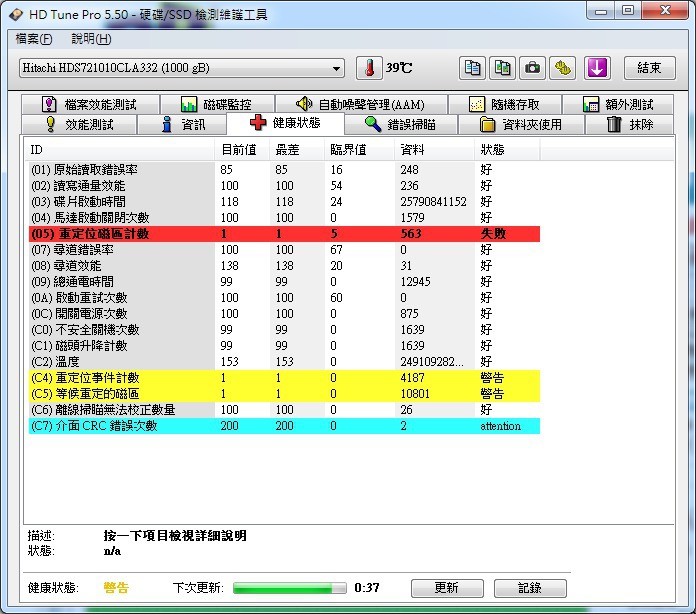Select the (C7) 介面 CRC 錯誤次數 row
The height and width of the screenshot is (614, 696).
[284, 426]
